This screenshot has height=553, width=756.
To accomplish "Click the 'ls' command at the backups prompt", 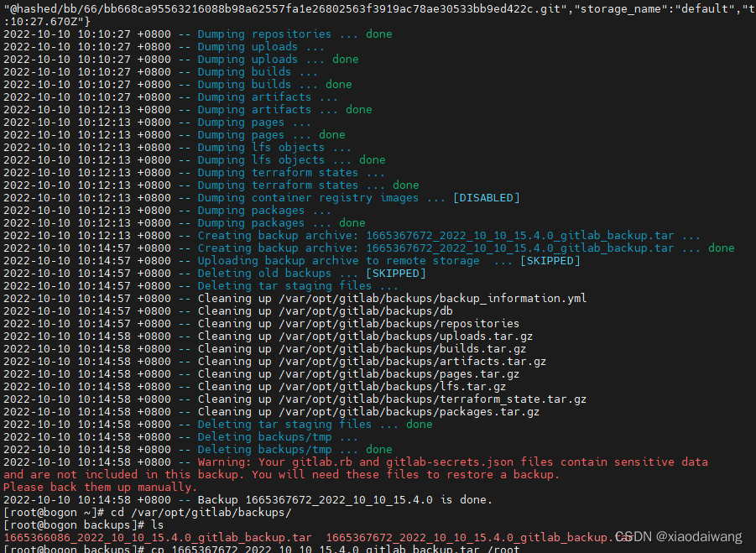I will pos(157,525).
